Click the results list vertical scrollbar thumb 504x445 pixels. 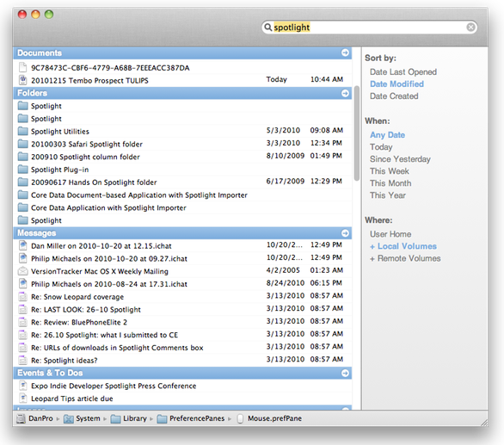tap(357, 133)
